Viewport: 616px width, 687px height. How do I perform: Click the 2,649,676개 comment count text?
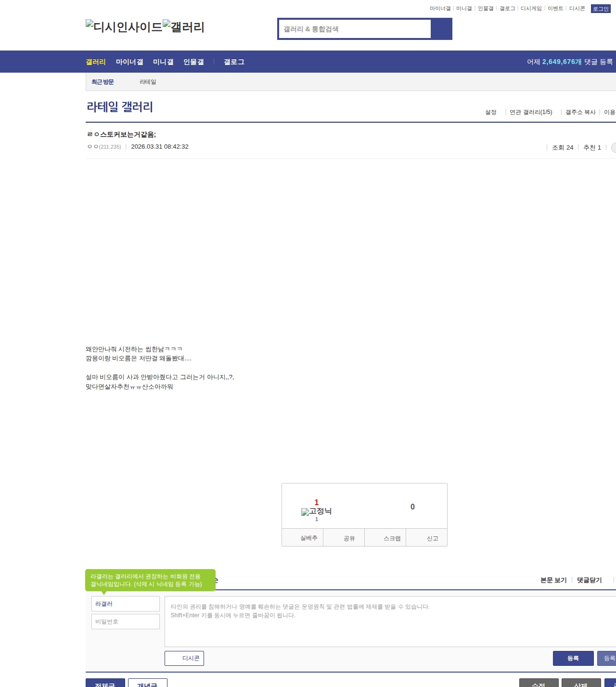tap(562, 62)
